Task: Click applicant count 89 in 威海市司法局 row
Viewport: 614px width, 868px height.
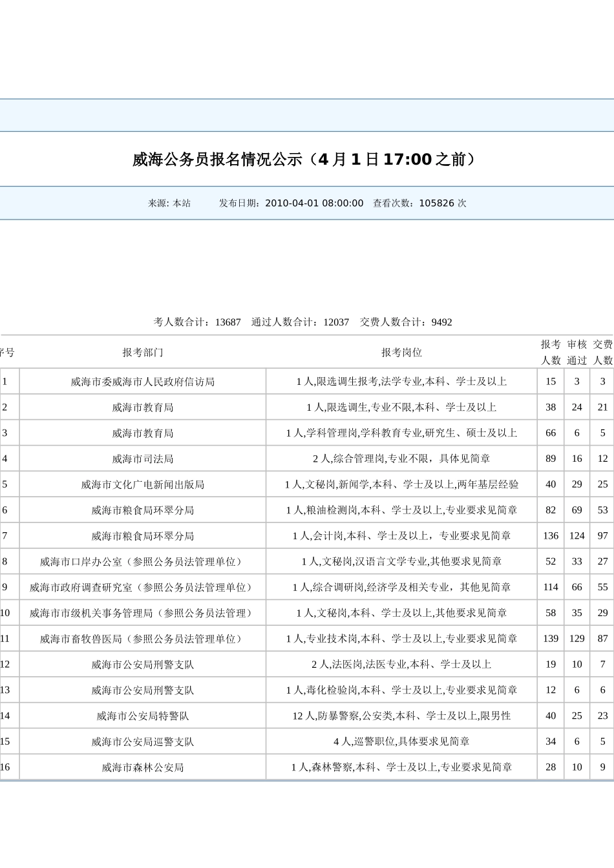Action: 551,459
